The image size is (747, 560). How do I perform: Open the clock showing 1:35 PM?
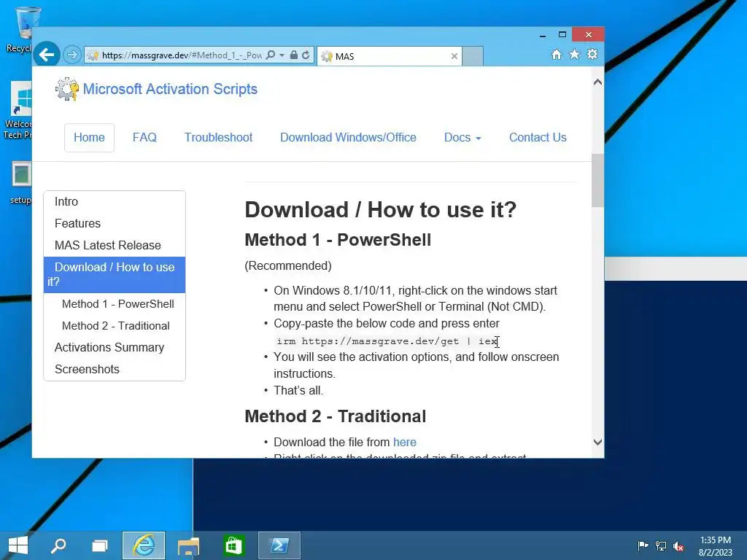[x=715, y=546]
